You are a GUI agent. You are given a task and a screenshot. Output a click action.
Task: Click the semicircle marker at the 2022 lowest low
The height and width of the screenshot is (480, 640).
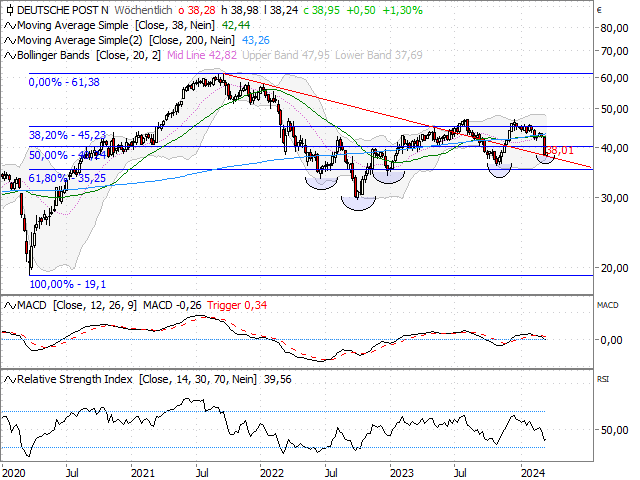[x=358, y=204]
